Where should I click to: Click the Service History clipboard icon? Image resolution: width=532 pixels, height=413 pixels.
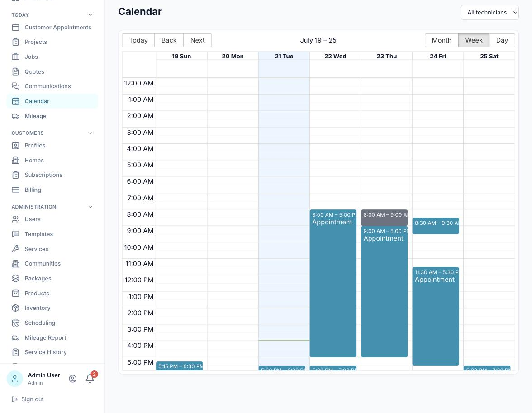15,352
